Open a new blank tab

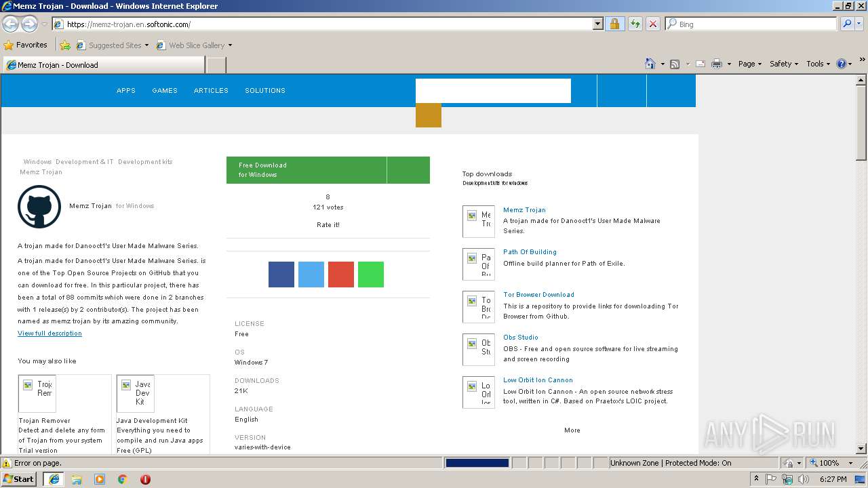tap(216, 66)
